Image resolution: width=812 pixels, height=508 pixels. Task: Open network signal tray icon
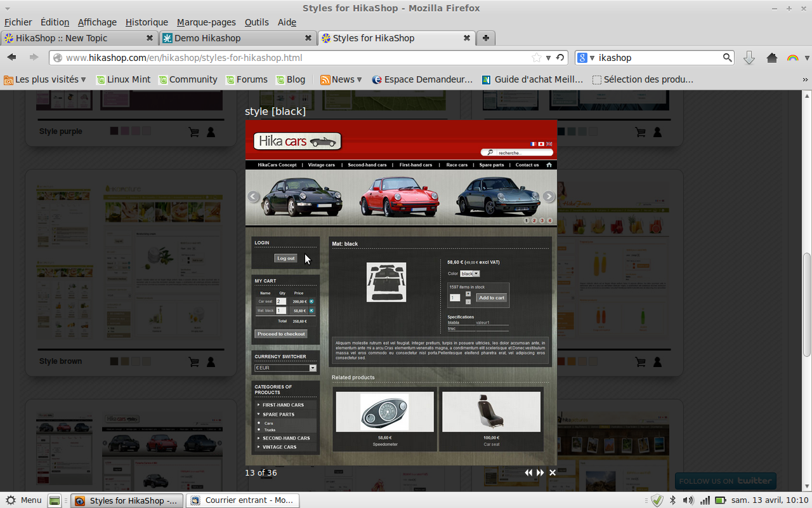click(705, 500)
